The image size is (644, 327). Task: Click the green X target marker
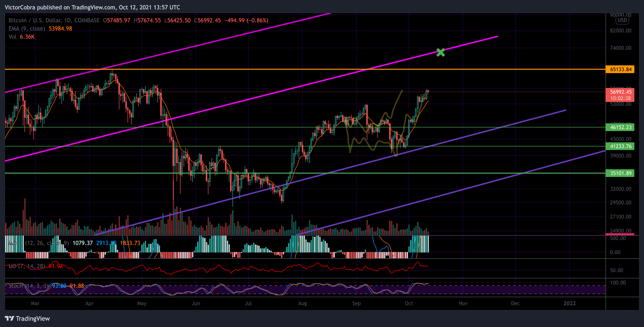[x=440, y=52]
